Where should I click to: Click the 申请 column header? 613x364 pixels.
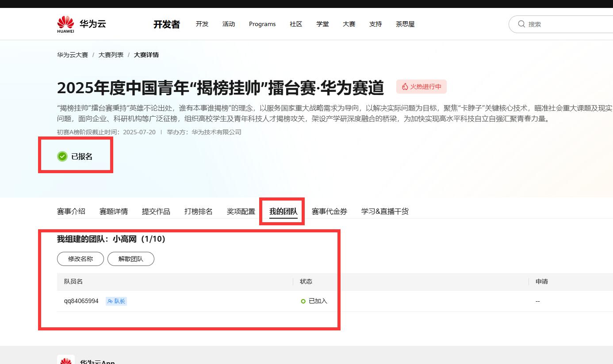[542, 281]
